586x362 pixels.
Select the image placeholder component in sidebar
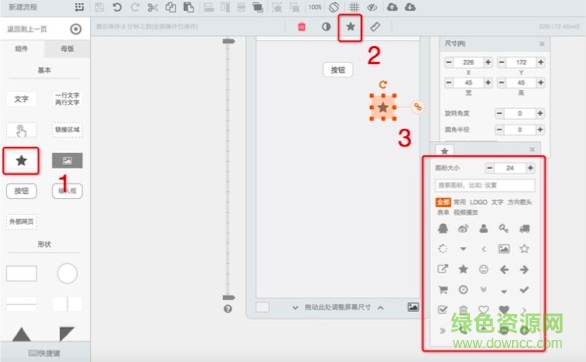tap(67, 161)
